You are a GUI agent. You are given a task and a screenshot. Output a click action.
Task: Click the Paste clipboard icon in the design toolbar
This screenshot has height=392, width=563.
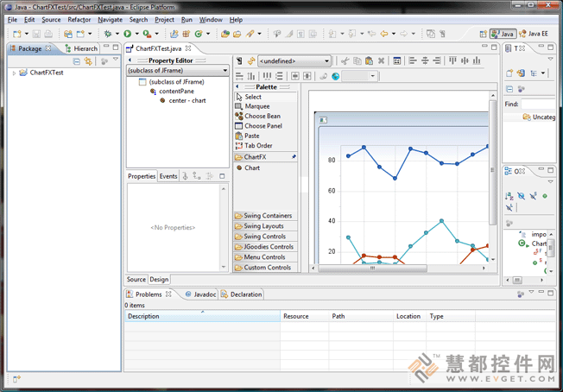coord(369,60)
